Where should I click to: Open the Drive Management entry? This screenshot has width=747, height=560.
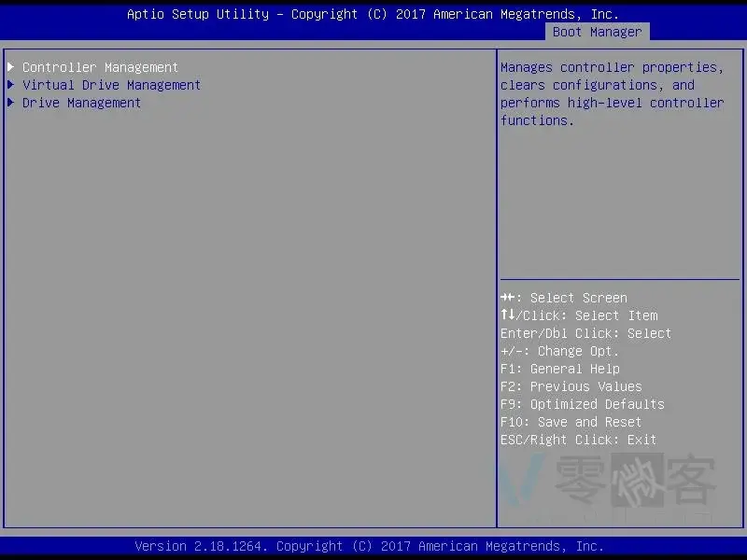[x=81, y=103]
